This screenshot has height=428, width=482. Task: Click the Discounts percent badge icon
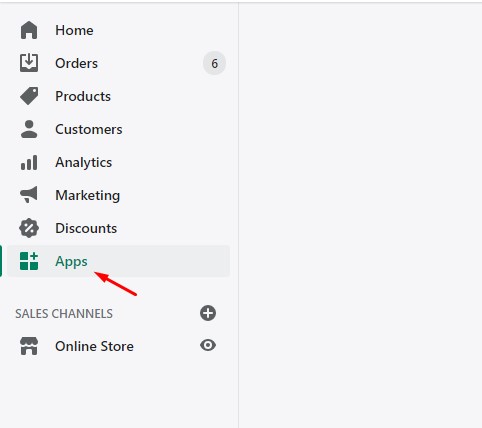[x=29, y=228]
